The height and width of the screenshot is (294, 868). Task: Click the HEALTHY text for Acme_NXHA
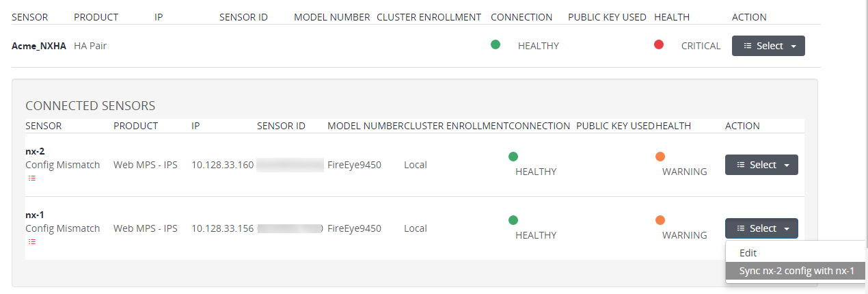[x=539, y=46]
